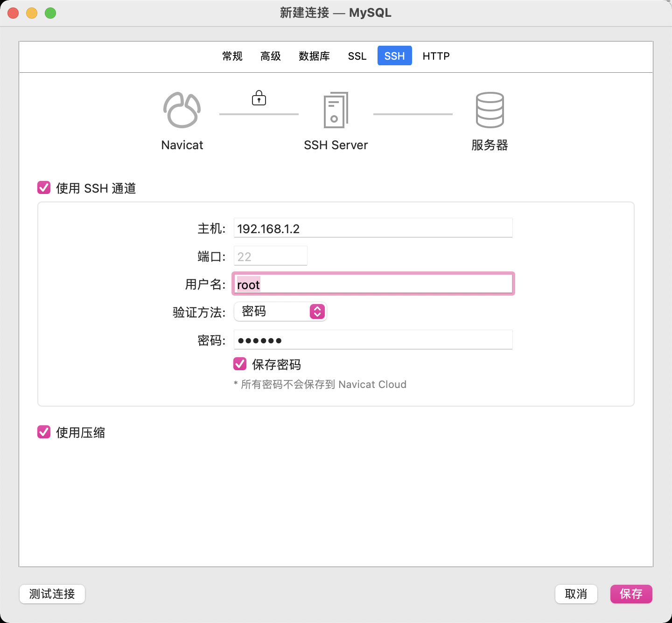Switch to the 高级 tab
This screenshot has width=672, height=623.
[x=271, y=56]
